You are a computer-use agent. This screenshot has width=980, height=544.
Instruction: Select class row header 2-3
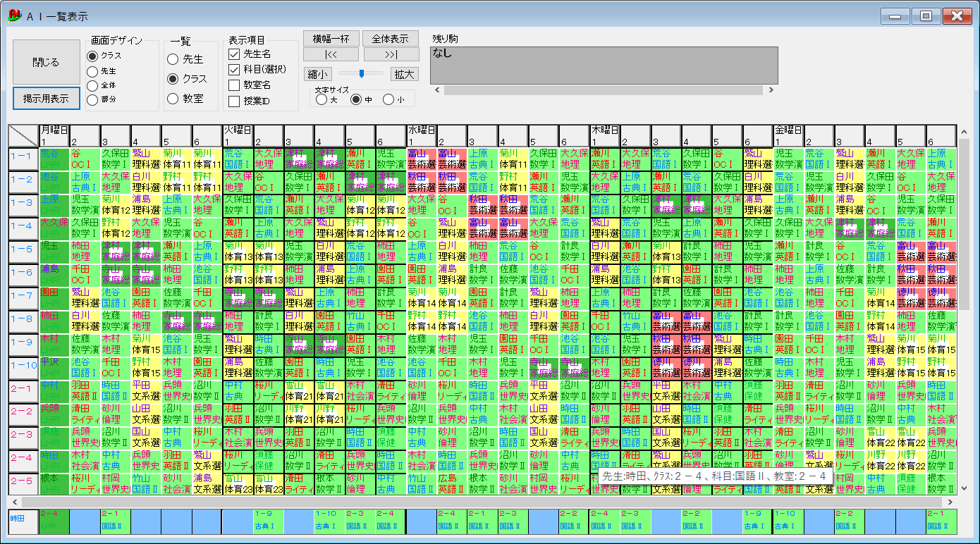[x=23, y=438]
